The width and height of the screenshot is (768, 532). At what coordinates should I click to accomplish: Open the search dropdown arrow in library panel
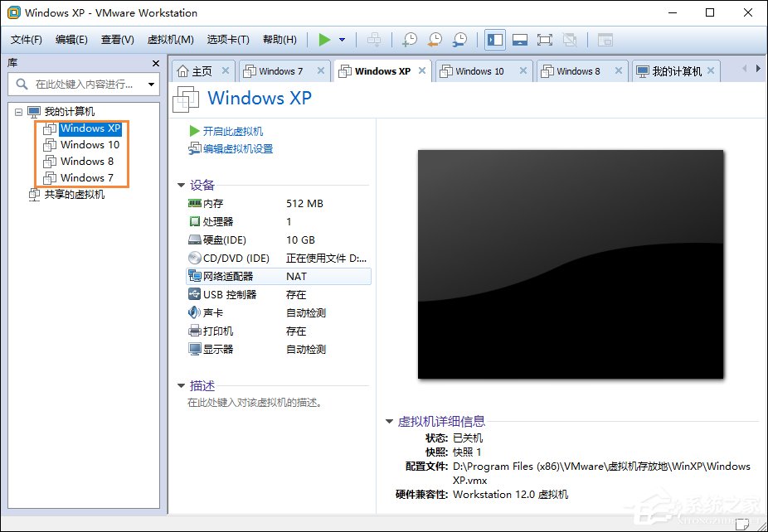(149, 84)
